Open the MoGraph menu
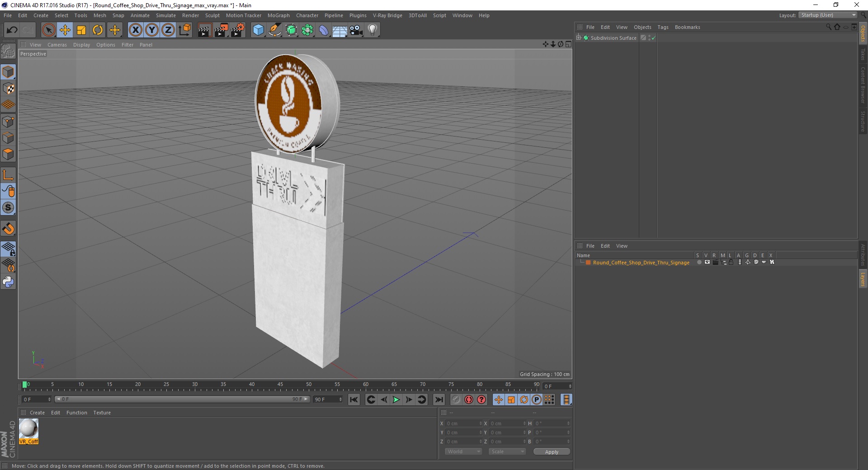 278,15
